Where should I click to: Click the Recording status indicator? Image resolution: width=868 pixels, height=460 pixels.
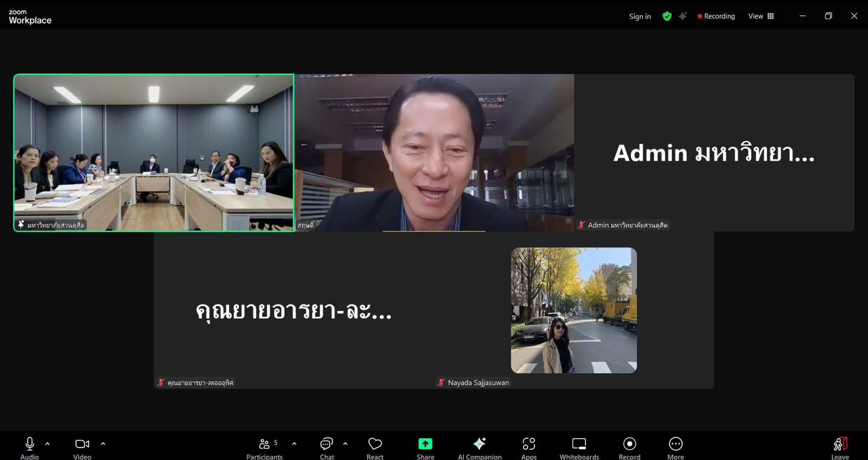click(x=716, y=16)
